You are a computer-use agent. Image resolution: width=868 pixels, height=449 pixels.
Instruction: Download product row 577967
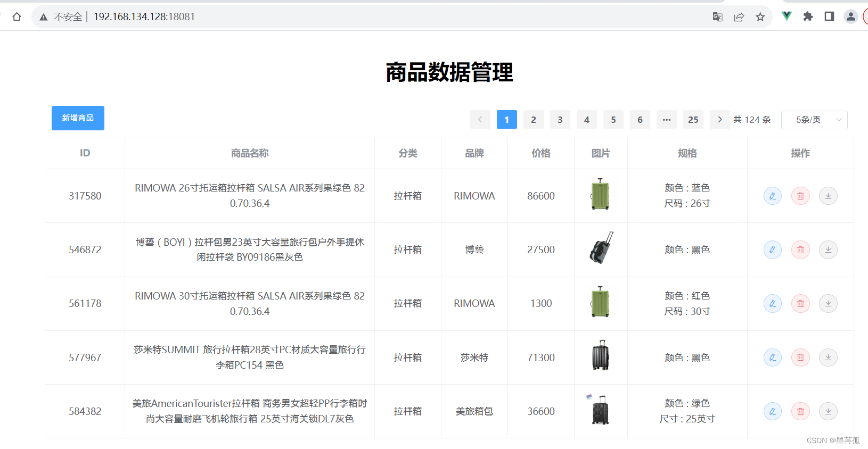[x=828, y=357]
